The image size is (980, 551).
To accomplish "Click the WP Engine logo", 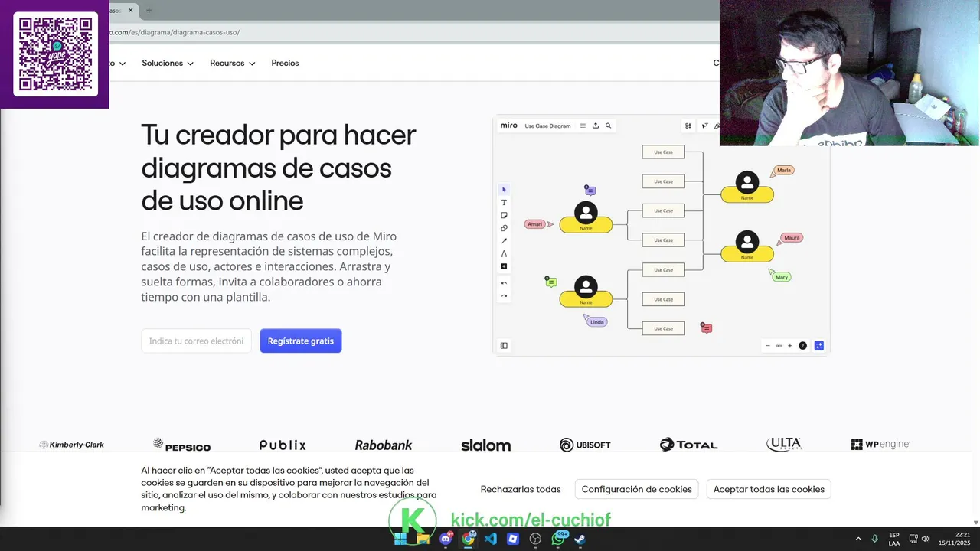I will 880,445.
